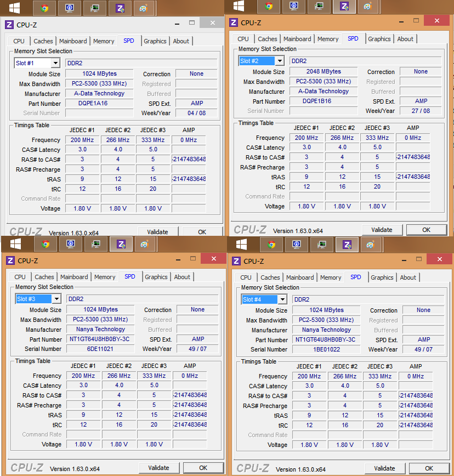Open Paint from the taskbar above the Slot #4 window

pyautogui.click(x=370, y=245)
